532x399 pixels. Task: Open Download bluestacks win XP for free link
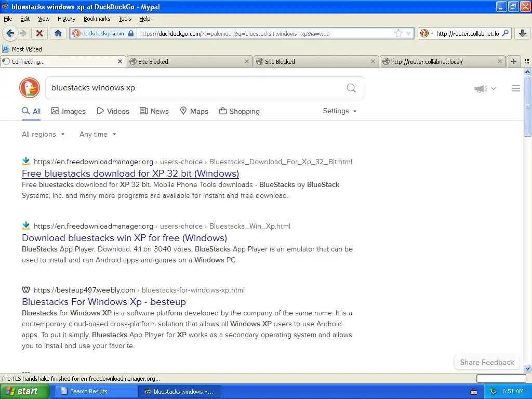coord(125,238)
